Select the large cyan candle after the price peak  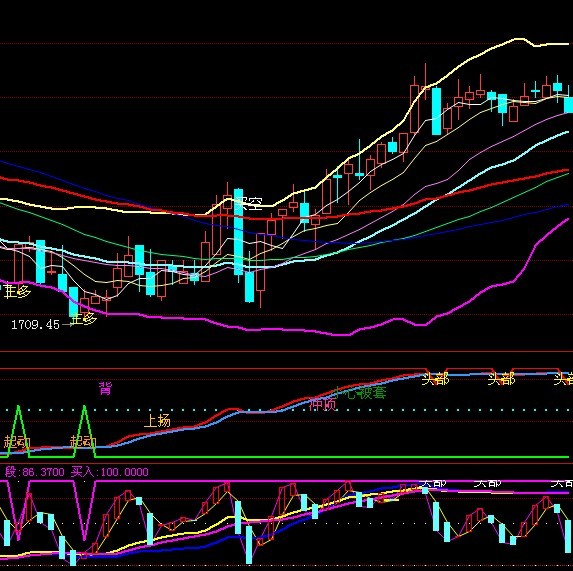436,111
